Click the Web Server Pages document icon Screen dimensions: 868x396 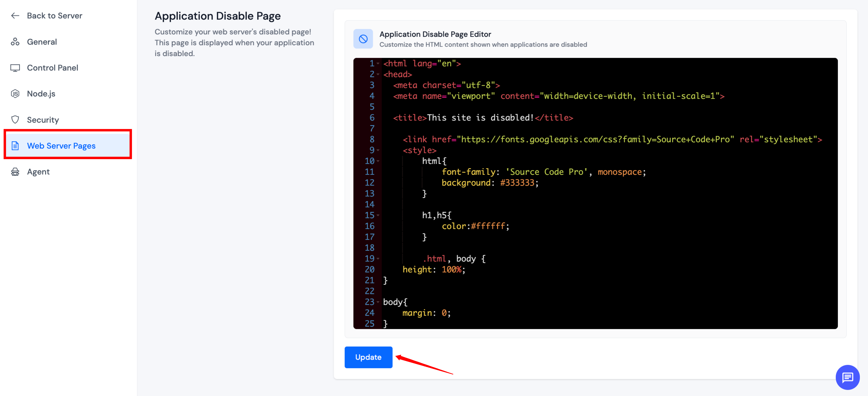(15, 146)
